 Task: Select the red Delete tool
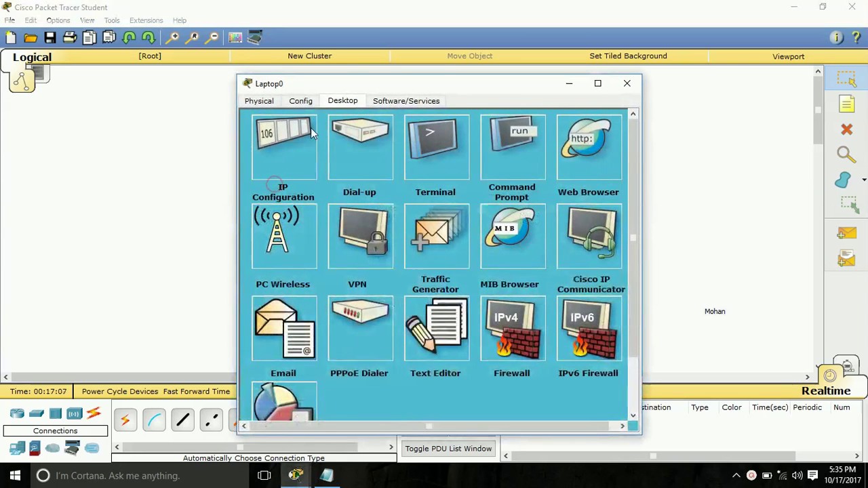pyautogui.click(x=846, y=129)
